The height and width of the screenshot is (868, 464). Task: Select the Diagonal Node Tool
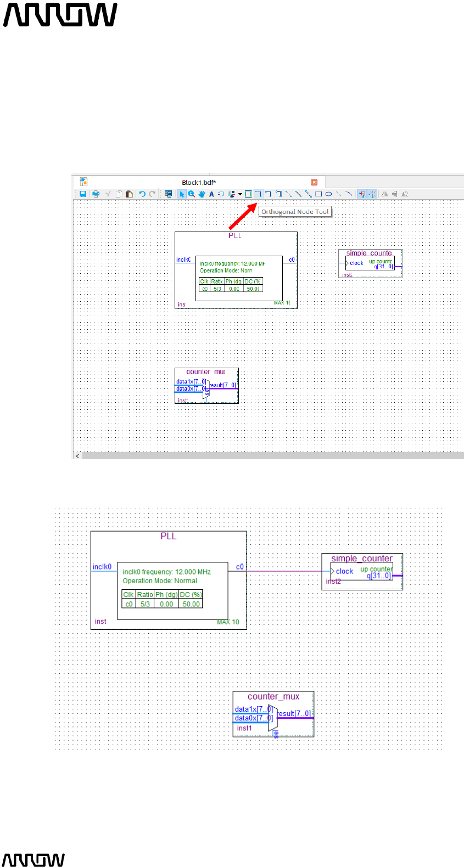tap(288, 194)
